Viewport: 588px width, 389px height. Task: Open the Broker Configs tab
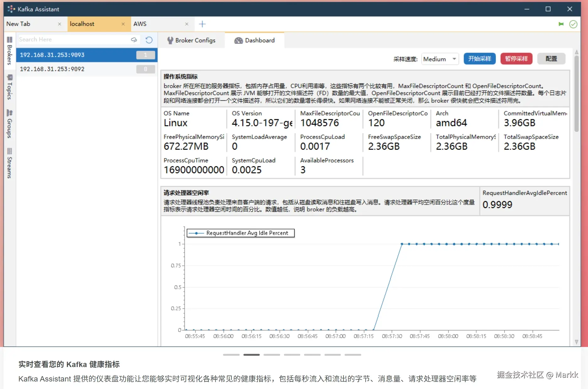pos(191,40)
